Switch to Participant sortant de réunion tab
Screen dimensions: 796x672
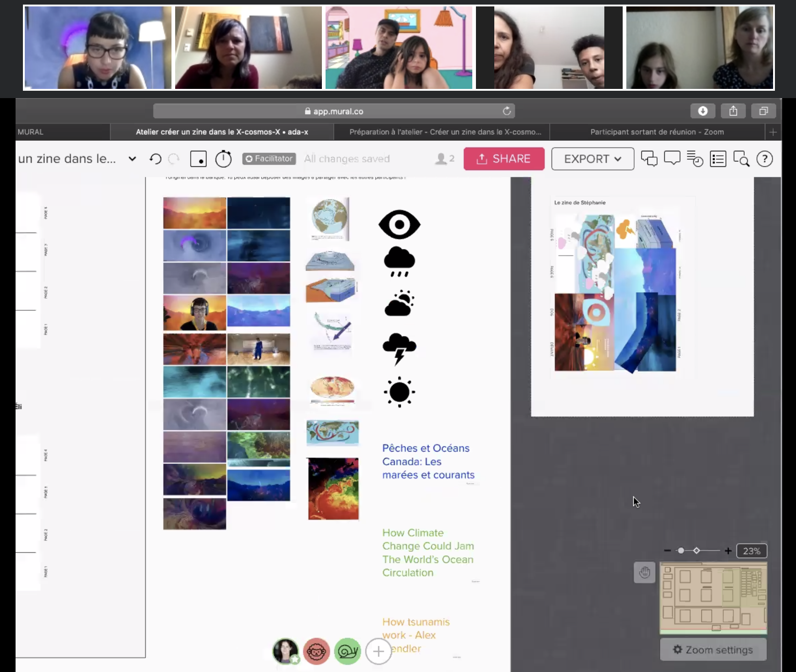coord(657,132)
